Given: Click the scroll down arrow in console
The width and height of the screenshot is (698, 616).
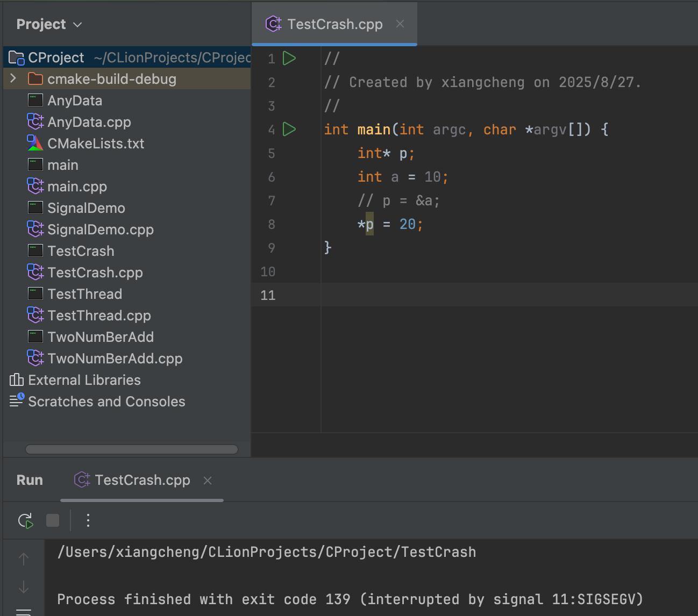Looking at the screenshot, I should [x=24, y=587].
